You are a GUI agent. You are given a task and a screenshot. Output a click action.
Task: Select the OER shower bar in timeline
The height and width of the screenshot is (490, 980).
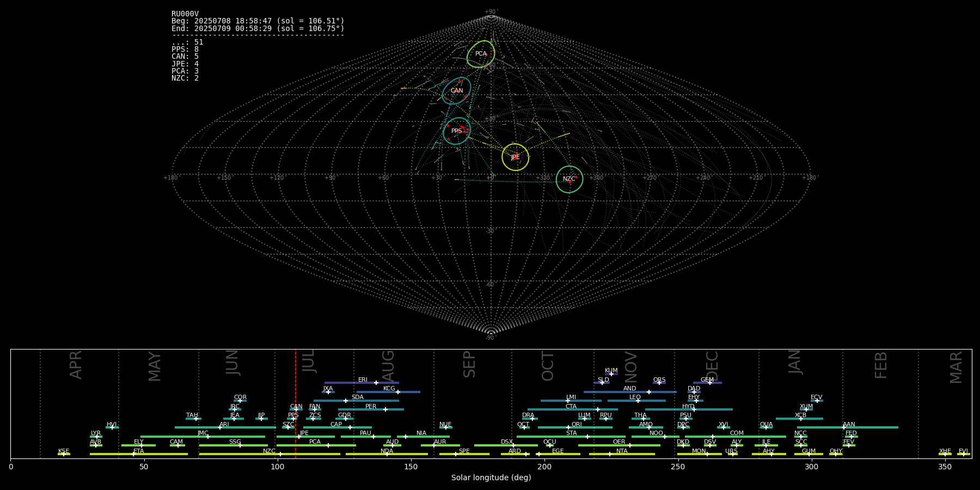(619, 445)
